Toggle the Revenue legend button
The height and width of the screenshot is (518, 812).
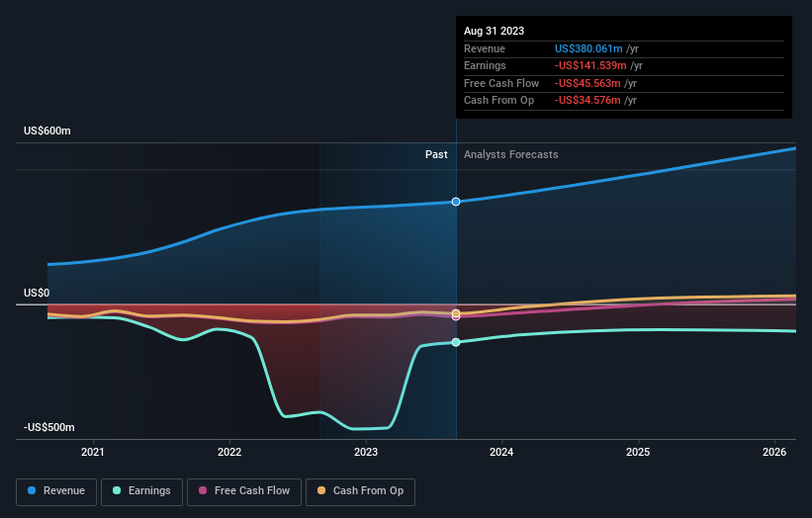click(56, 491)
